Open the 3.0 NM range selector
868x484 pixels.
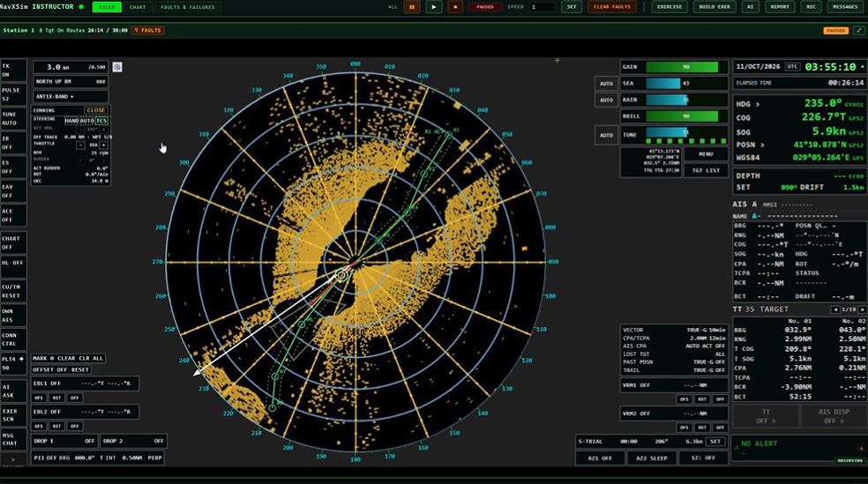(71, 67)
